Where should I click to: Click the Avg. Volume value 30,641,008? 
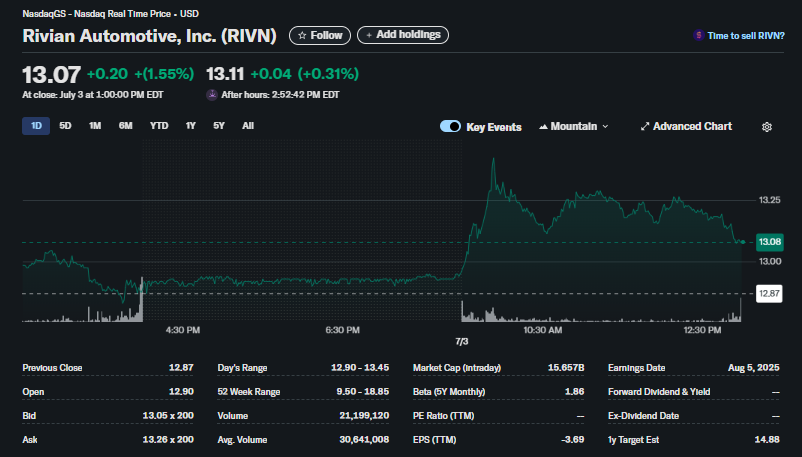(364, 440)
